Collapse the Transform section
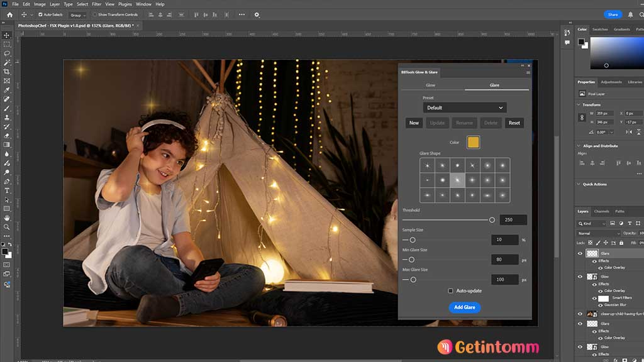Viewport: 644px width, 362px height. coord(579,105)
